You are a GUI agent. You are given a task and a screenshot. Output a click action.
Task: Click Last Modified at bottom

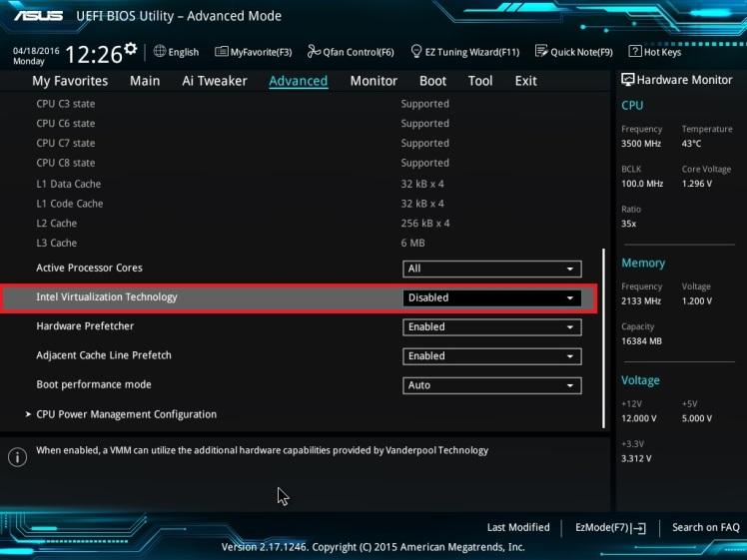[x=518, y=528]
